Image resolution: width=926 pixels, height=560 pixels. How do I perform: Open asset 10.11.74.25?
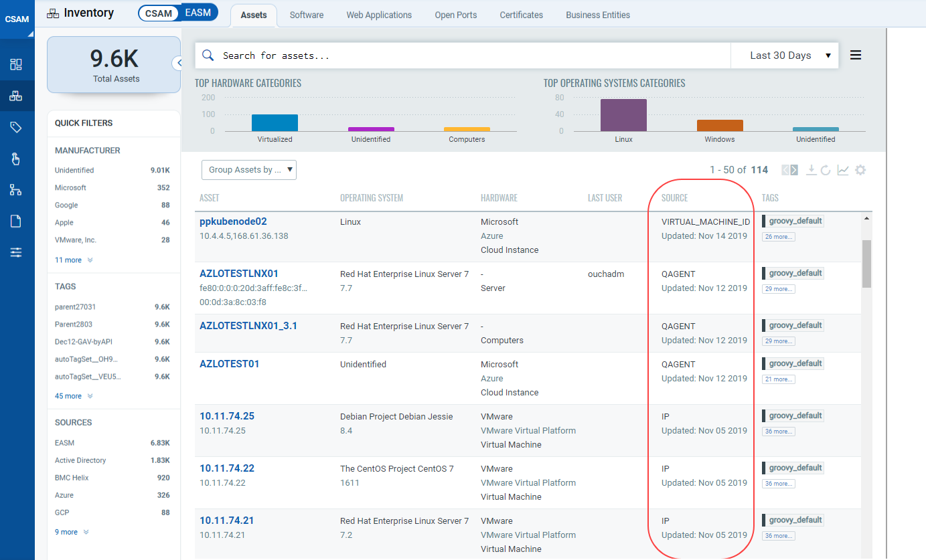227,416
